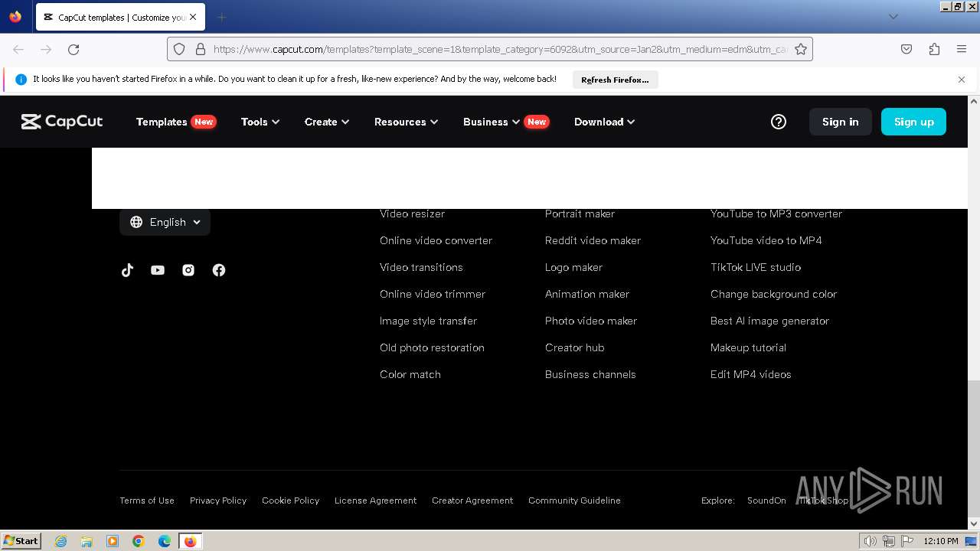Open Best AI image generator link
980x551 pixels.
pyautogui.click(x=769, y=321)
